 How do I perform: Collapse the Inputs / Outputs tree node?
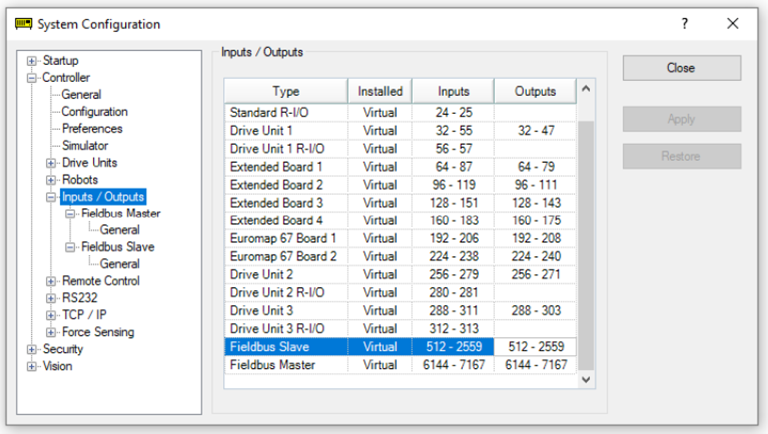click(x=51, y=197)
